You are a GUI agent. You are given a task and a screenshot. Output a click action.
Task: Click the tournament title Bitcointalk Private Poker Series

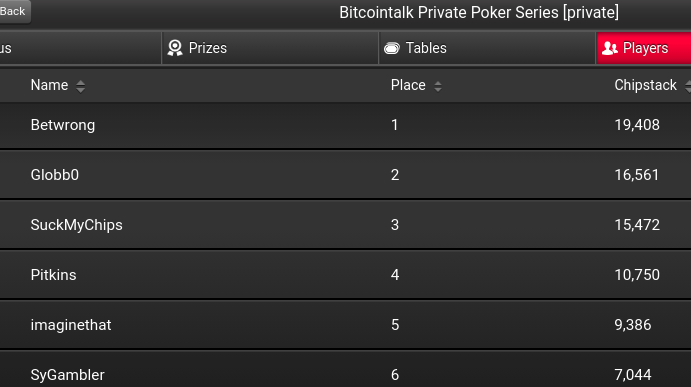click(479, 12)
